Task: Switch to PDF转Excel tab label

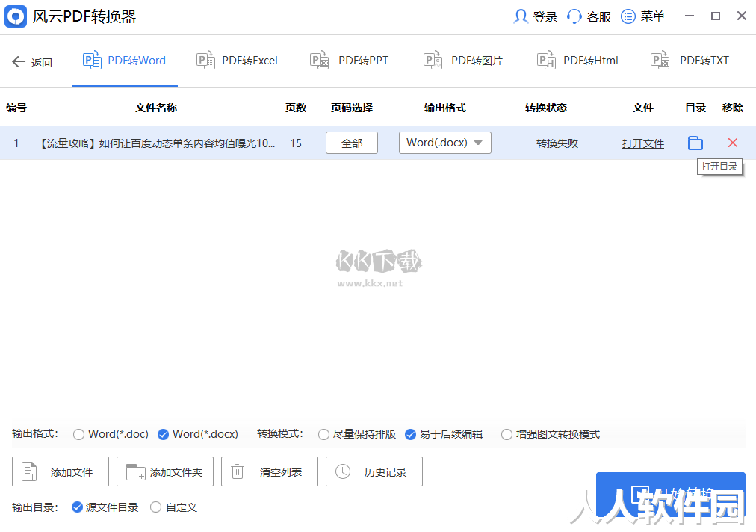Action: coord(250,61)
